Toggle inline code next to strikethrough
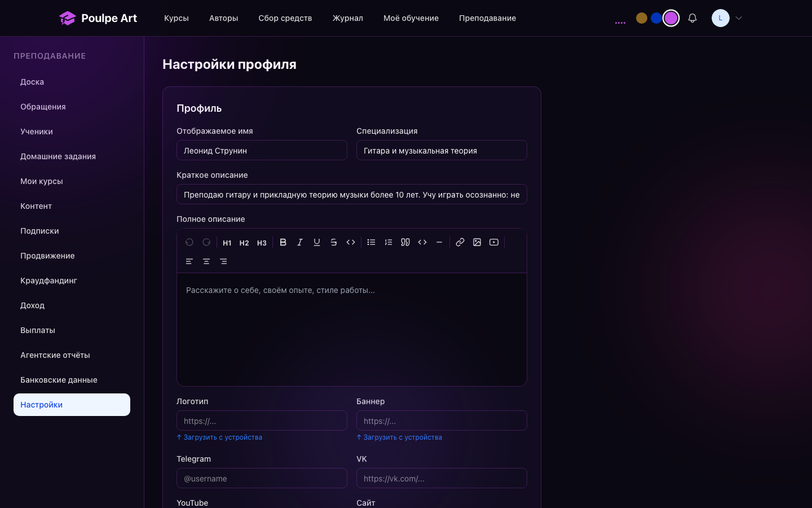 351,242
